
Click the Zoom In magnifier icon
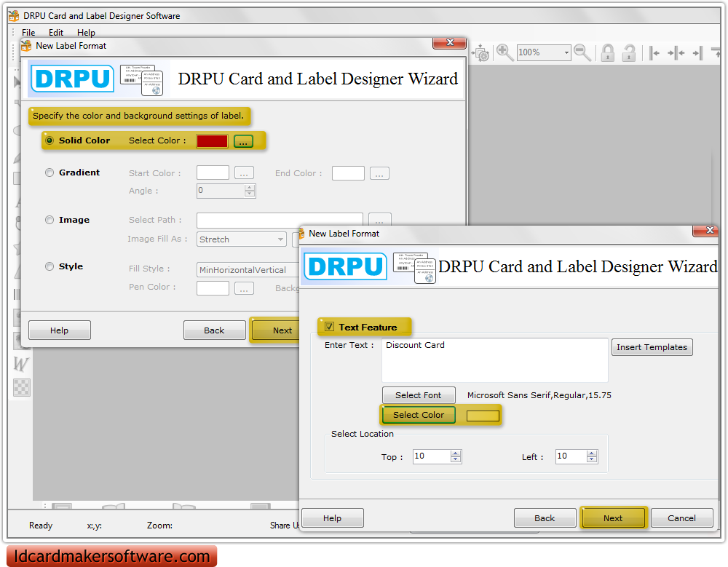(502, 52)
